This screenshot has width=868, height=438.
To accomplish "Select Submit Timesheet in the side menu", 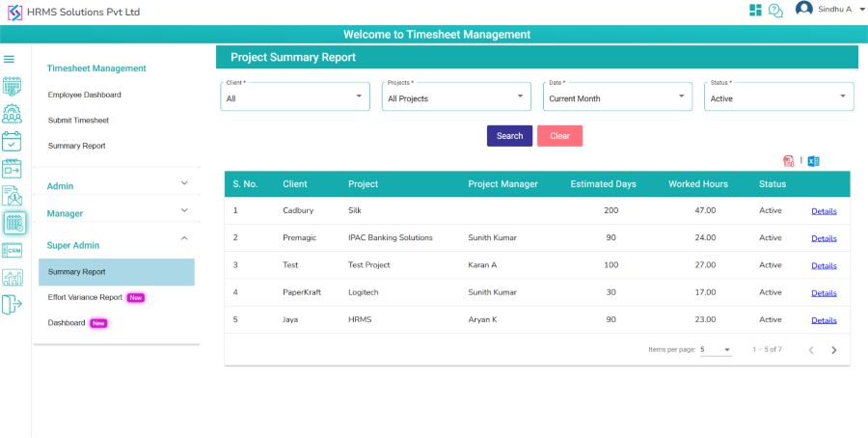I will (78, 121).
